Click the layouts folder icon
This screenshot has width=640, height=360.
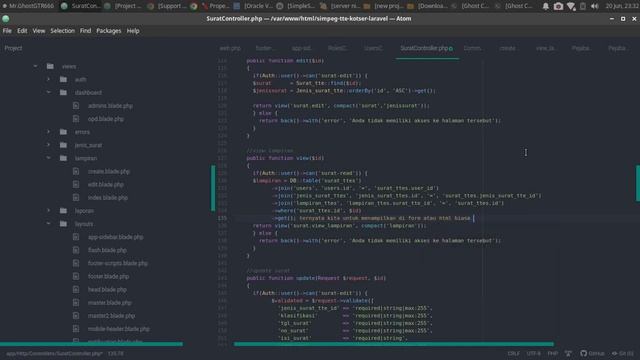pyautogui.click(x=63, y=224)
